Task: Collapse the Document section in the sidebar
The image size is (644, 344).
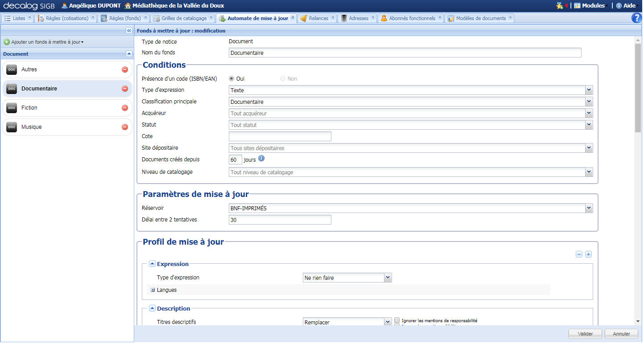Action: pyautogui.click(x=128, y=53)
